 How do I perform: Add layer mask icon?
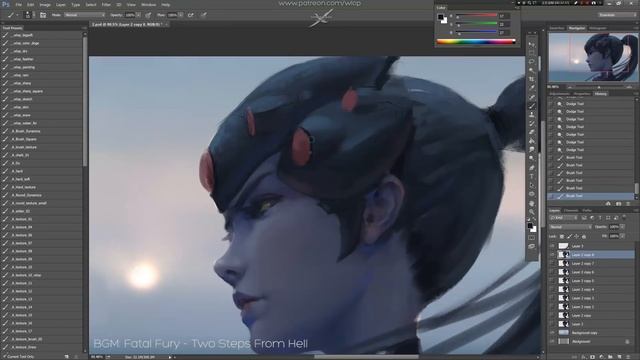[x=592, y=357]
